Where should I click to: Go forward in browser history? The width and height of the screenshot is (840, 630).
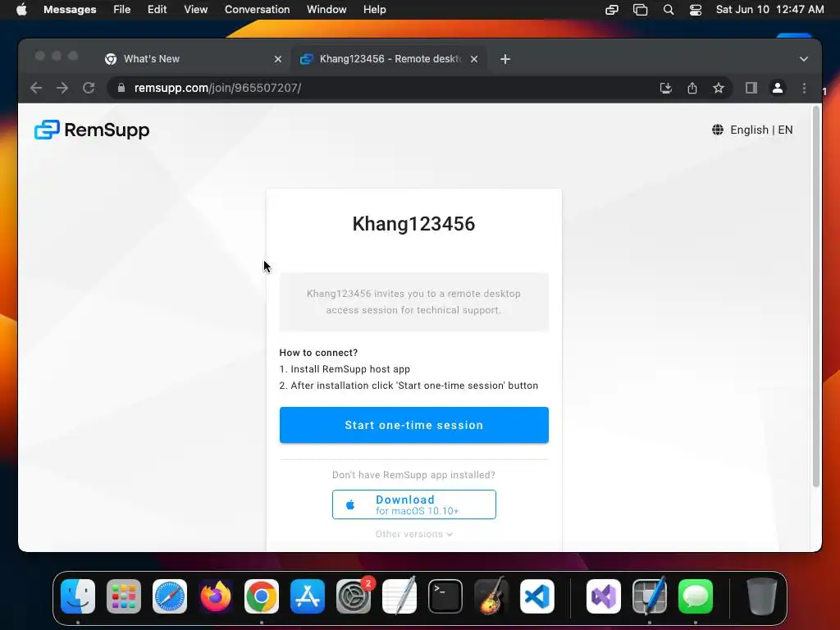coord(62,88)
